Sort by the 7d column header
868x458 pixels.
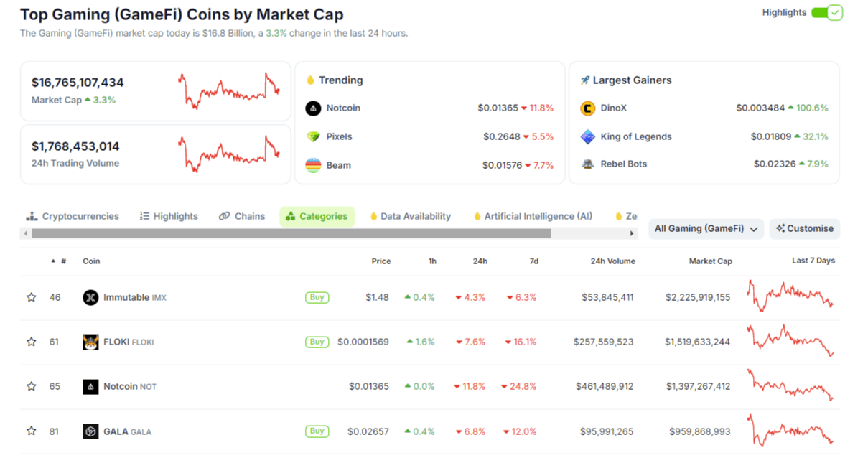click(533, 261)
